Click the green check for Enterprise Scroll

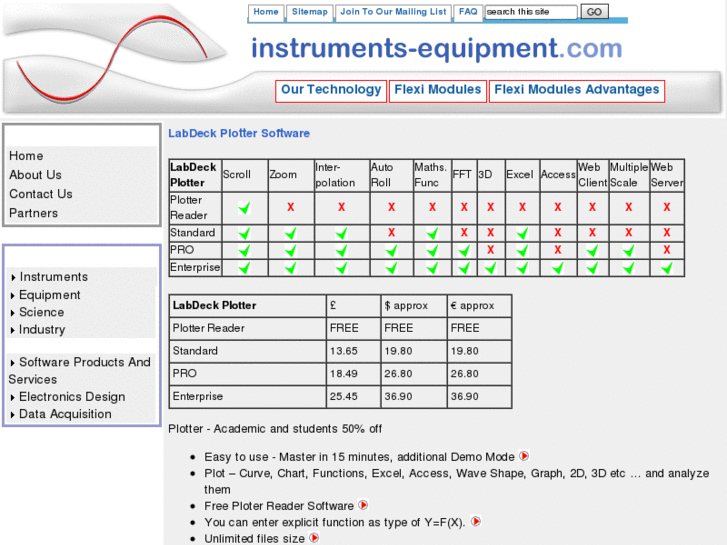click(244, 268)
